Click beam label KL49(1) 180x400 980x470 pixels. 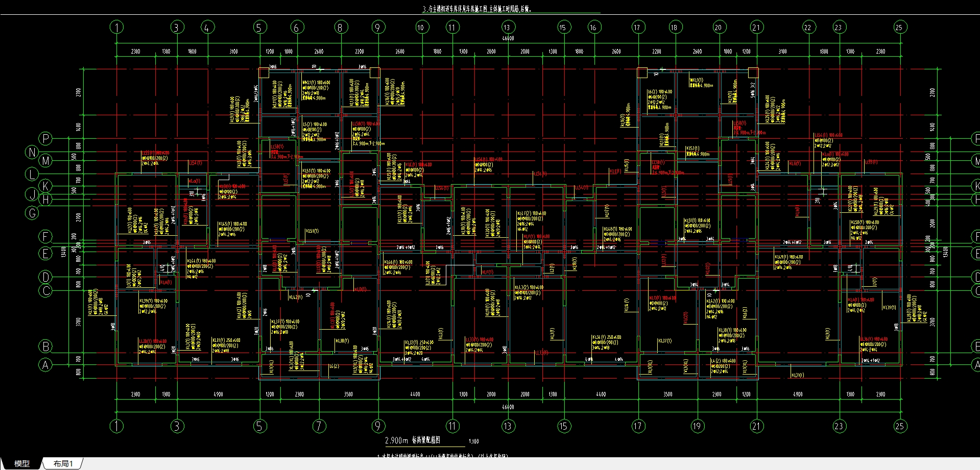(x=788, y=257)
